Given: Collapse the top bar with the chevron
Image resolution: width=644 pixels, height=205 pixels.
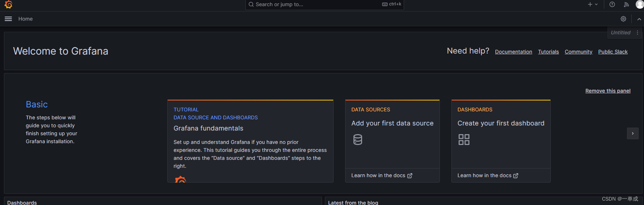Looking at the screenshot, I should click(x=639, y=19).
